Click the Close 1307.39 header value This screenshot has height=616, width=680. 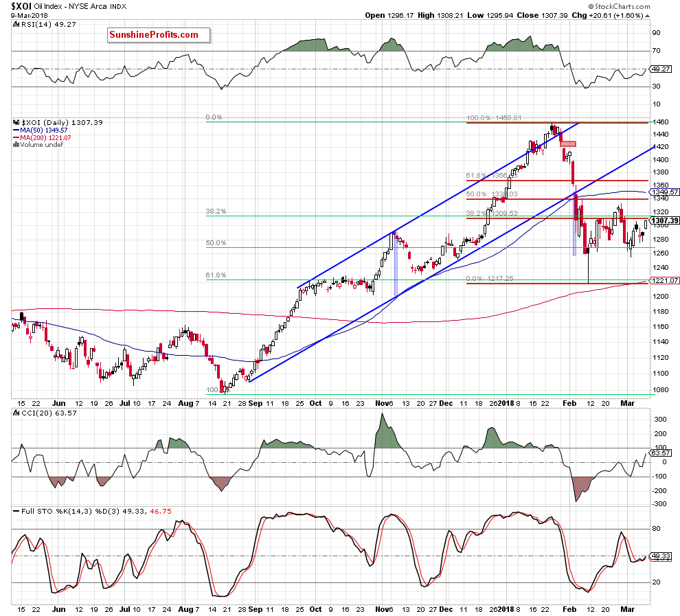(x=542, y=16)
